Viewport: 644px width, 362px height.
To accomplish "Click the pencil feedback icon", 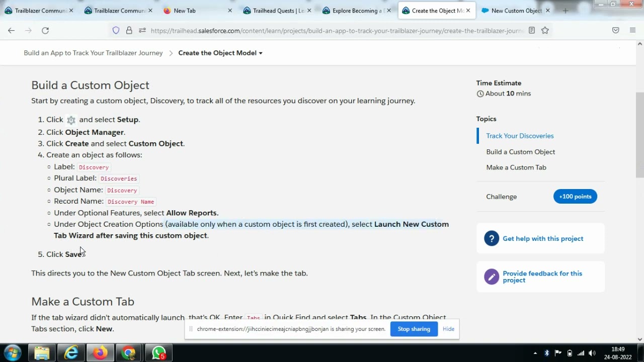I will 492,277.
